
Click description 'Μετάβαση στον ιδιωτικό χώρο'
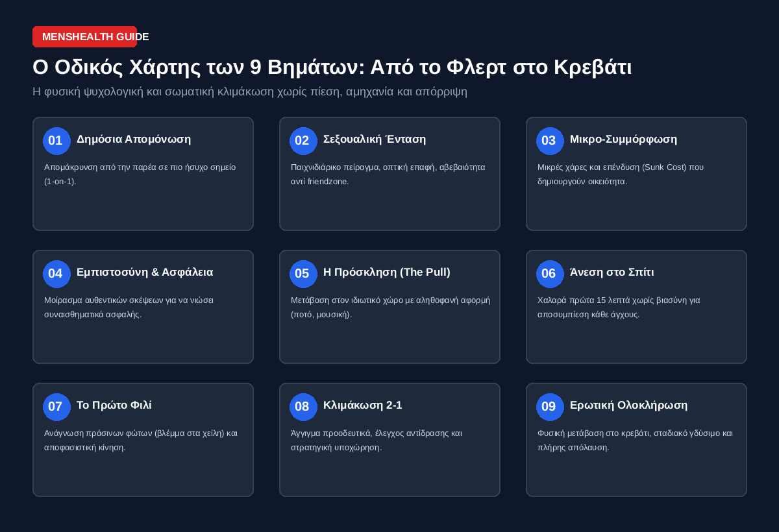(x=390, y=307)
